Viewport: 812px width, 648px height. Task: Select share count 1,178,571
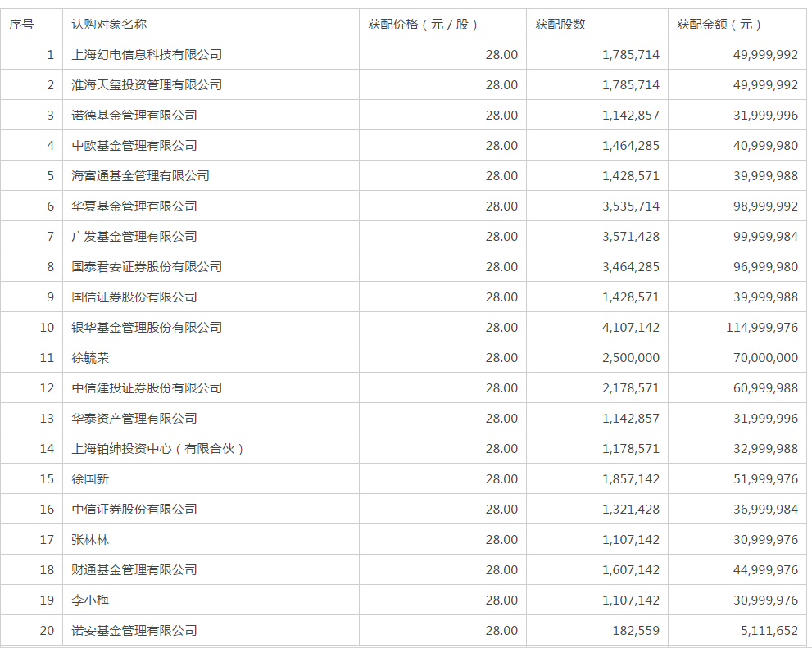pos(631,449)
